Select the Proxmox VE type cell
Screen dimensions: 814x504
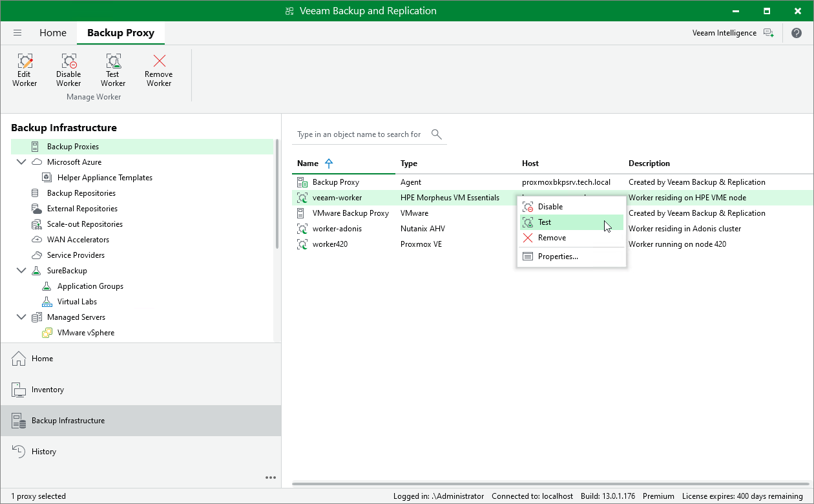click(421, 244)
